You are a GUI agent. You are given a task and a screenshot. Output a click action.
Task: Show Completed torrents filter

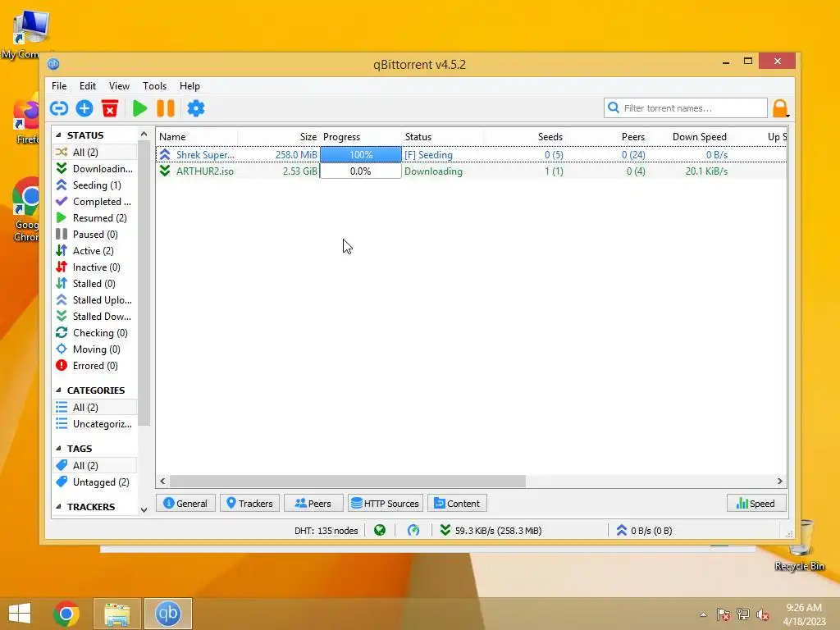94,202
